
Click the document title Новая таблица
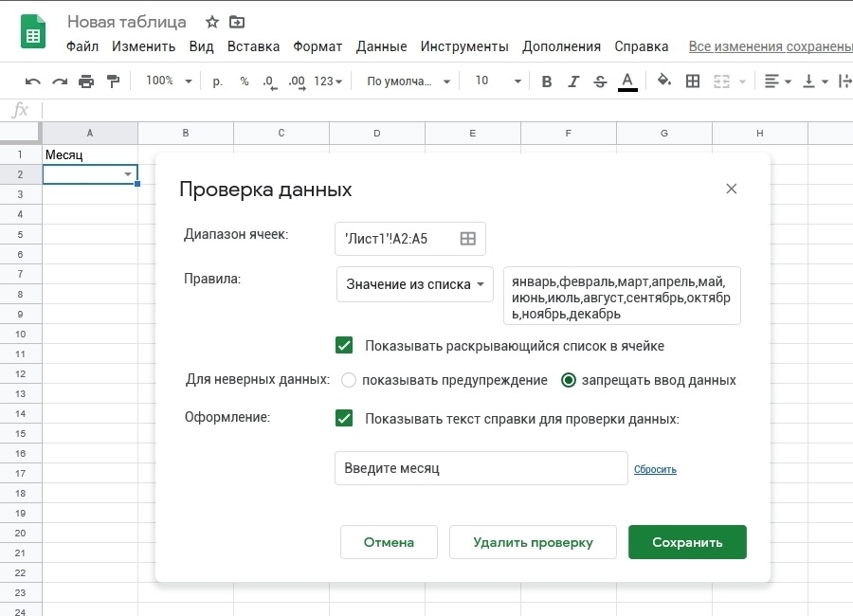coord(127,22)
